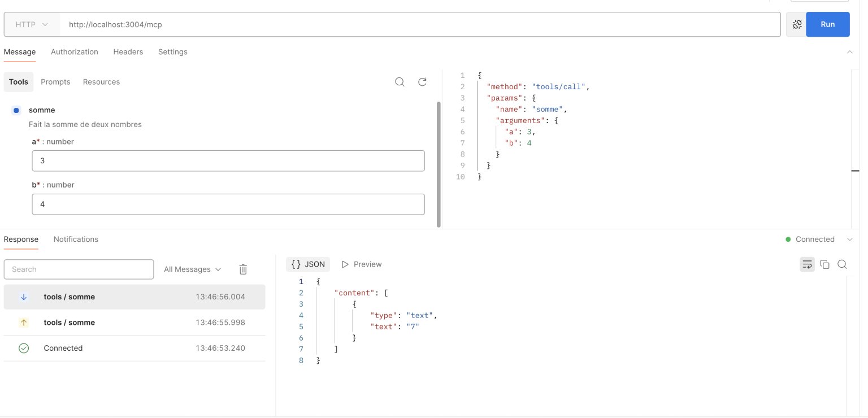Collapse the response panel chevron next to Connected
Viewport: 868px width, 418px height.
click(x=849, y=240)
